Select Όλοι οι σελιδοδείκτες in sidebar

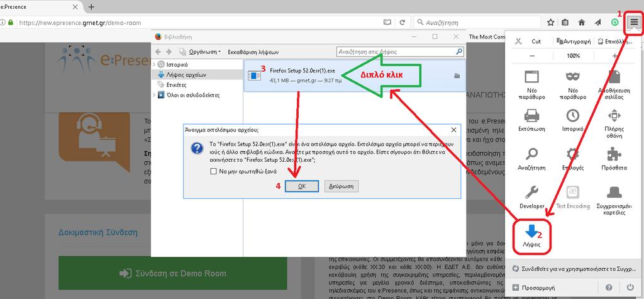click(193, 95)
